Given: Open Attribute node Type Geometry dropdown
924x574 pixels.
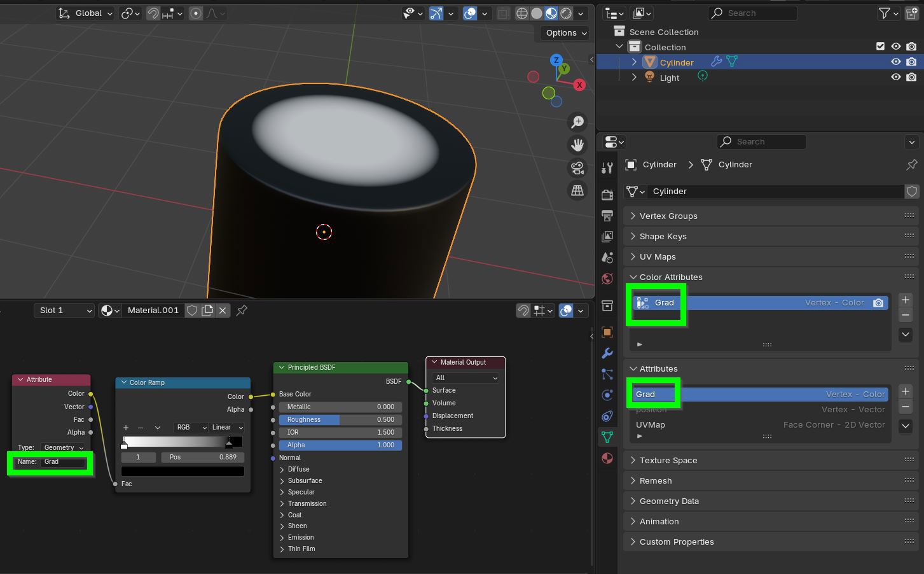Looking at the screenshot, I should coord(62,447).
